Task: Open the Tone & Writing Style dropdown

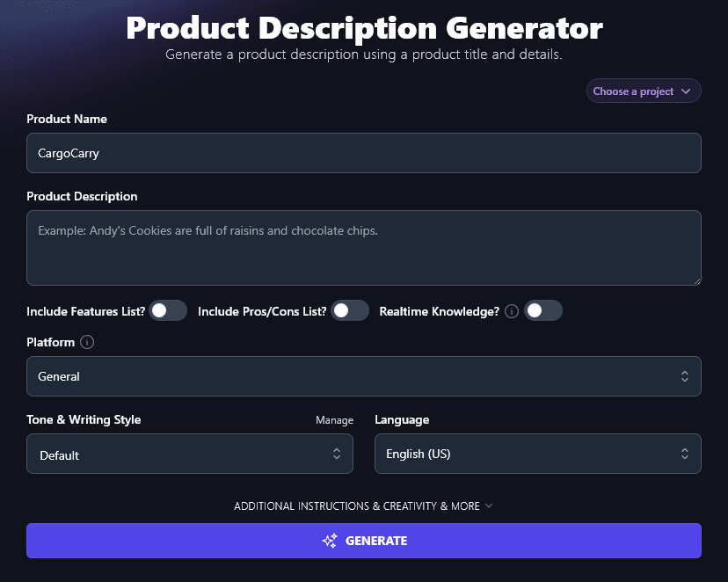Action: click(190, 454)
